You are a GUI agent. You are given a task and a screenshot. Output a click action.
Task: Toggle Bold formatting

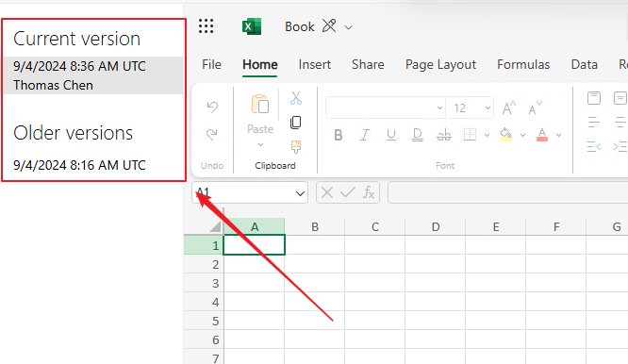(x=338, y=136)
